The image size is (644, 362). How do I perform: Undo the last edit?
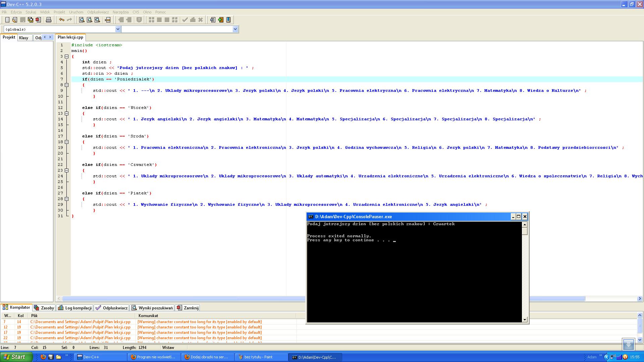click(61, 20)
